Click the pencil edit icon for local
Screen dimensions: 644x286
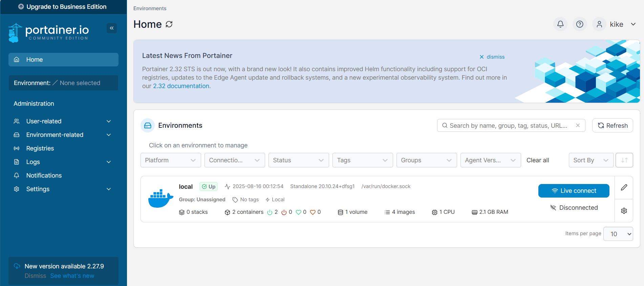coord(624,187)
